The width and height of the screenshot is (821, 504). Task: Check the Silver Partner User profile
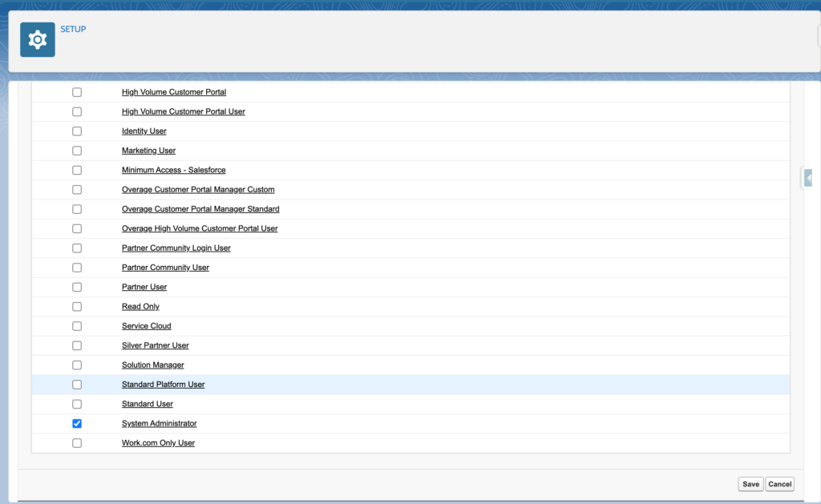76,345
